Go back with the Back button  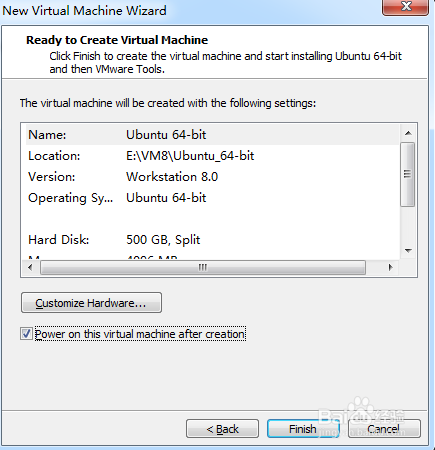coord(222,428)
